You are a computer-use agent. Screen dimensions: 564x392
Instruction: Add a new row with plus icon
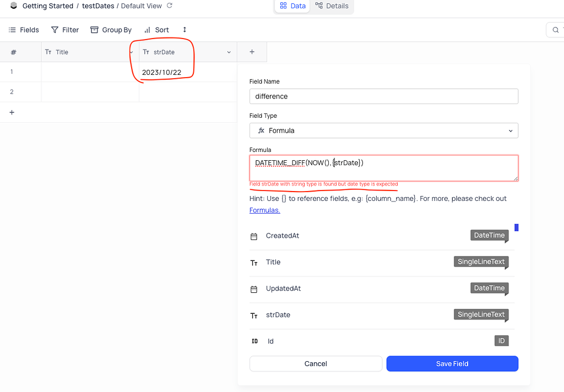(12, 112)
